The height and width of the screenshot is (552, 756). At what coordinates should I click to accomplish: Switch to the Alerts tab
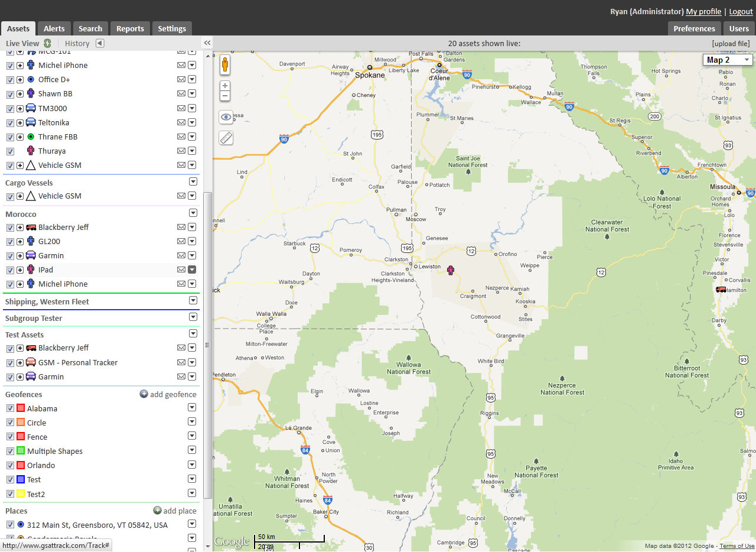(54, 28)
